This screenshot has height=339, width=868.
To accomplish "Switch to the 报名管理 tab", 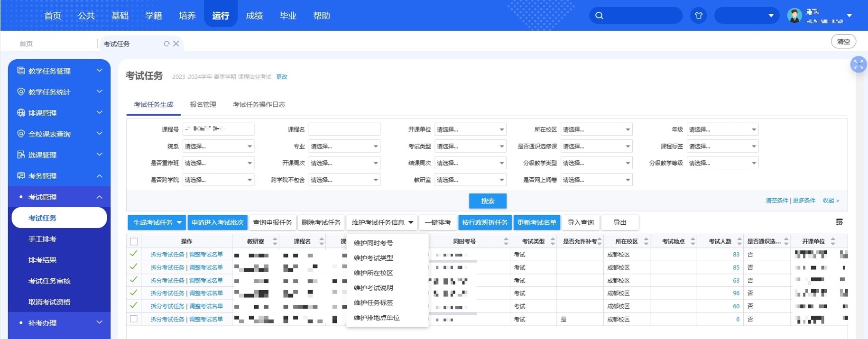I will click(203, 105).
